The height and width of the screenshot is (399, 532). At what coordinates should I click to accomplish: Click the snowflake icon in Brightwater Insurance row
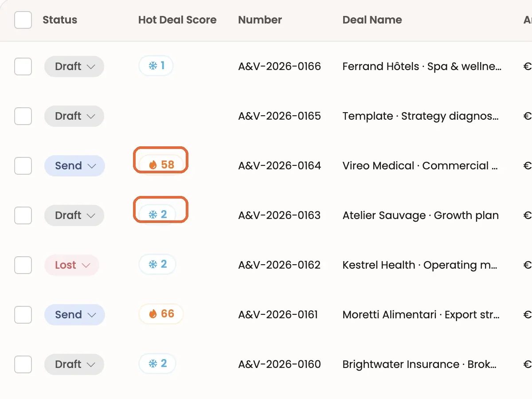[x=153, y=364]
